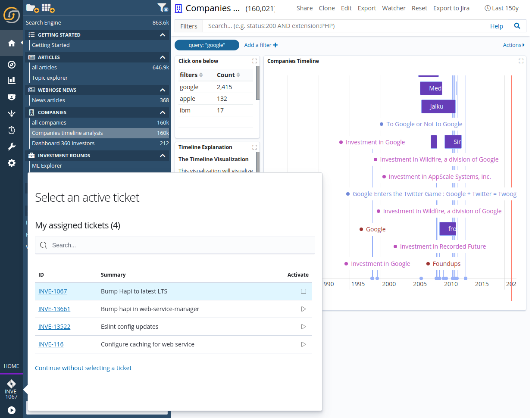Activate ticket INVE-116 with play arrow

304,344
